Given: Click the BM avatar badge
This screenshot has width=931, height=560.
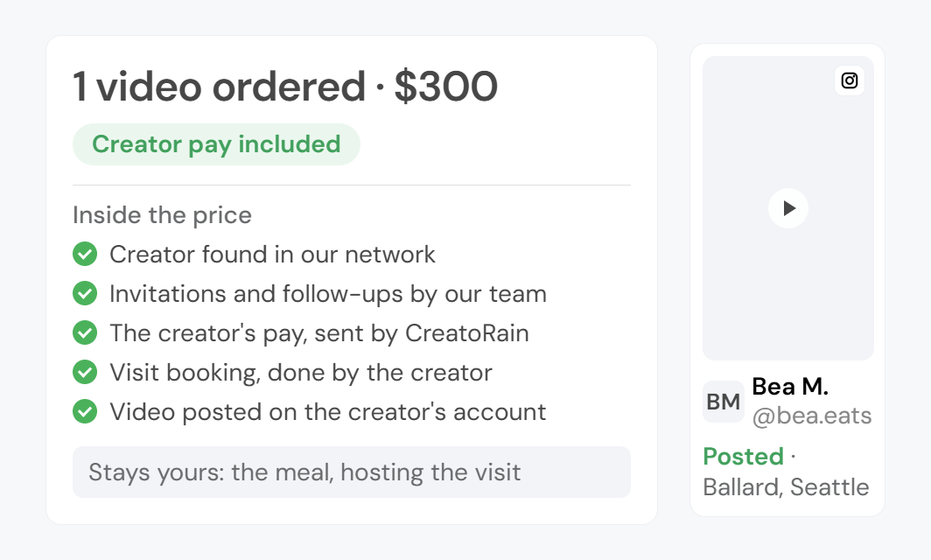Looking at the screenshot, I should pos(723,402).
